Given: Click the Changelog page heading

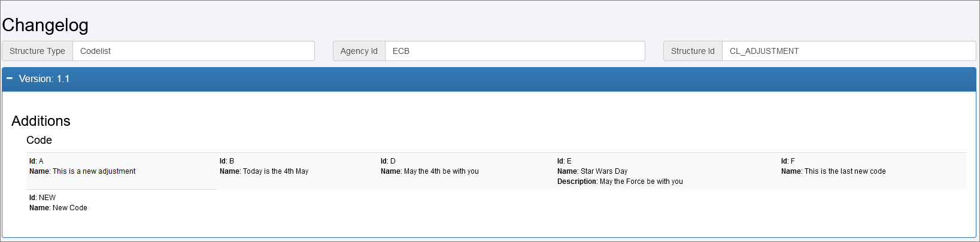Looking at the screenshot, I should (45, 25).
